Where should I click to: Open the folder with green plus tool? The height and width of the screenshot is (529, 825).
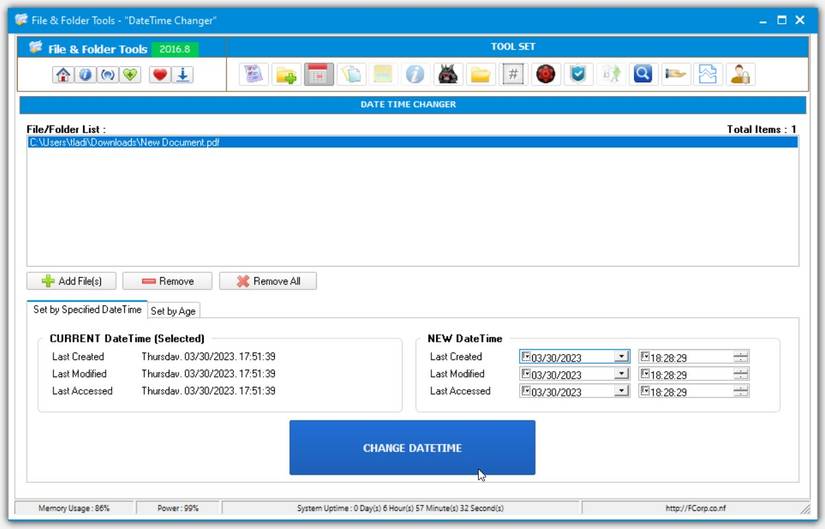pyautogui.click(x=286, y=74)
